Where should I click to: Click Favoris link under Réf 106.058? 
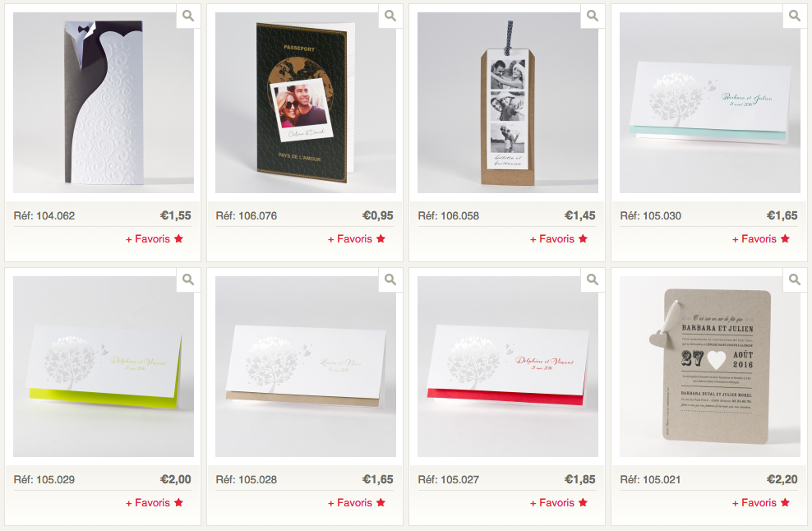coord(559,239)
